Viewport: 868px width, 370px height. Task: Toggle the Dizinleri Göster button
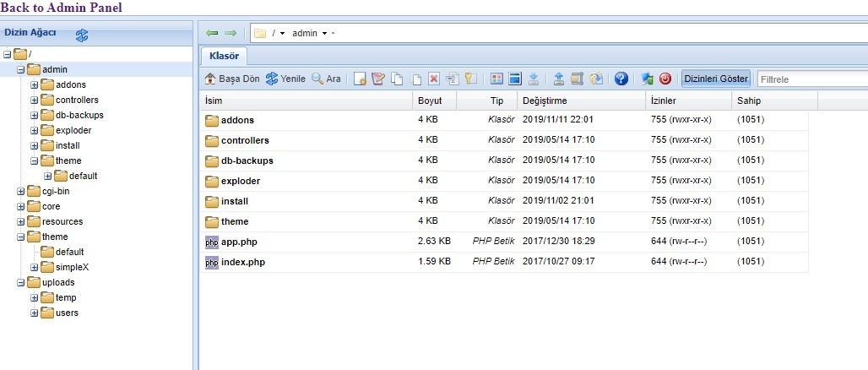(x=716, y=79)
